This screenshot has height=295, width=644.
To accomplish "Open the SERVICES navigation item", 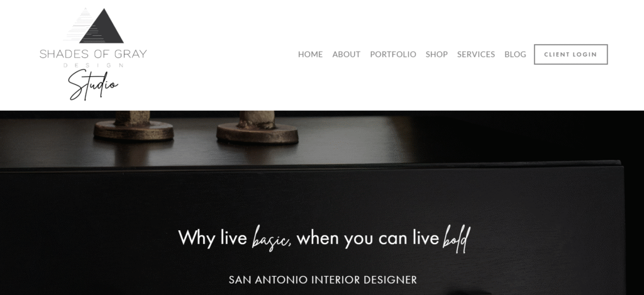I will click(x=476, y=54).
